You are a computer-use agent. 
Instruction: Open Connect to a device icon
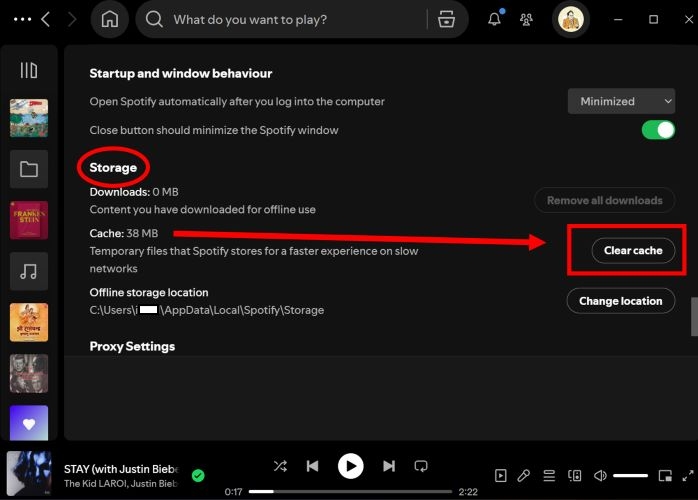pos(575,476)
